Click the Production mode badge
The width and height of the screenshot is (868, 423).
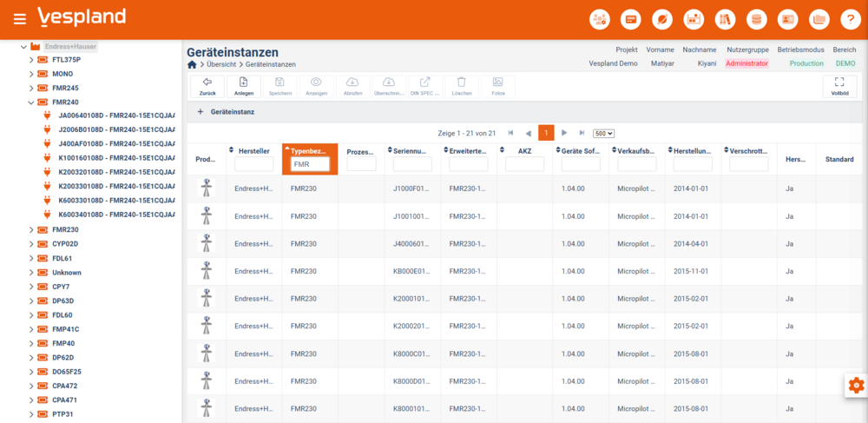[806, 63]
